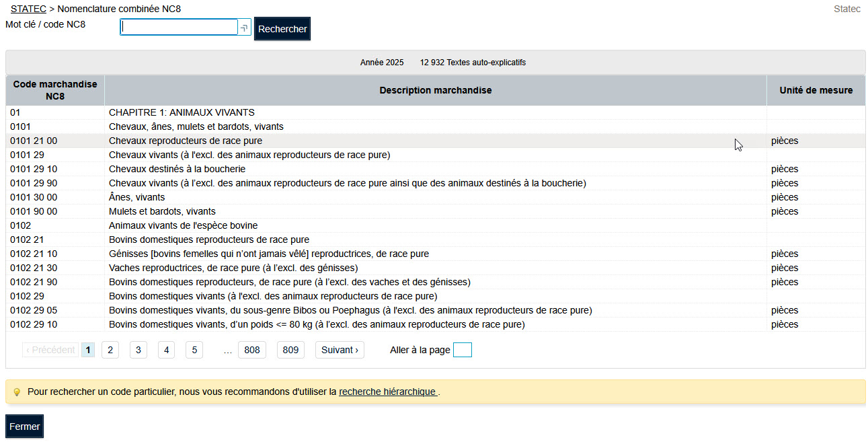Select code 0102 29 10
This screenshot has width=868, height=444.
point(34,324)
